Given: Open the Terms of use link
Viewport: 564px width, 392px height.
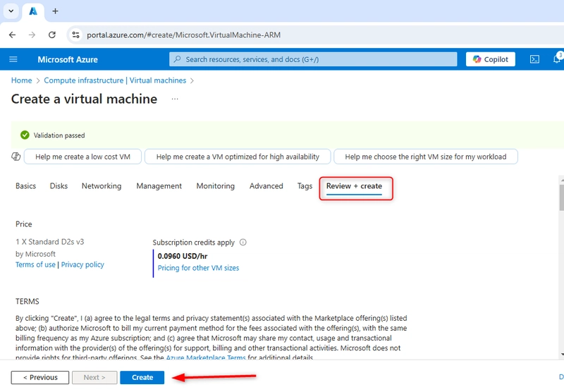Looking at the screenshot, I should 35,264.
